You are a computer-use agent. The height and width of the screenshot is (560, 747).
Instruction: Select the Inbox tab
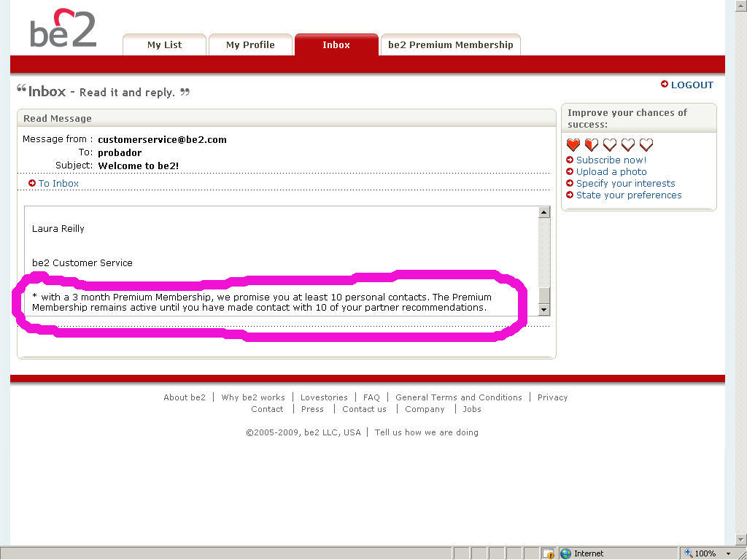(x=336, y=44)
